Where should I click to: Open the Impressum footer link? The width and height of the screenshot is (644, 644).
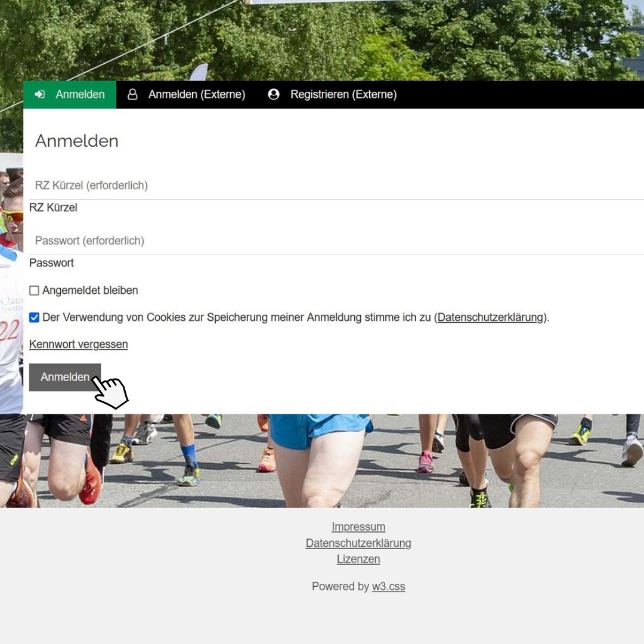click(358, 527)
